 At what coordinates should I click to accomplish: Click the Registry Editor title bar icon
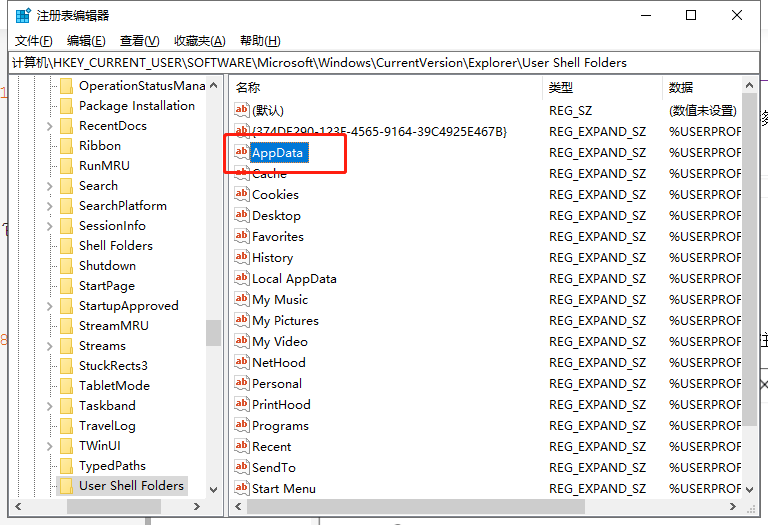pos(22,16)
